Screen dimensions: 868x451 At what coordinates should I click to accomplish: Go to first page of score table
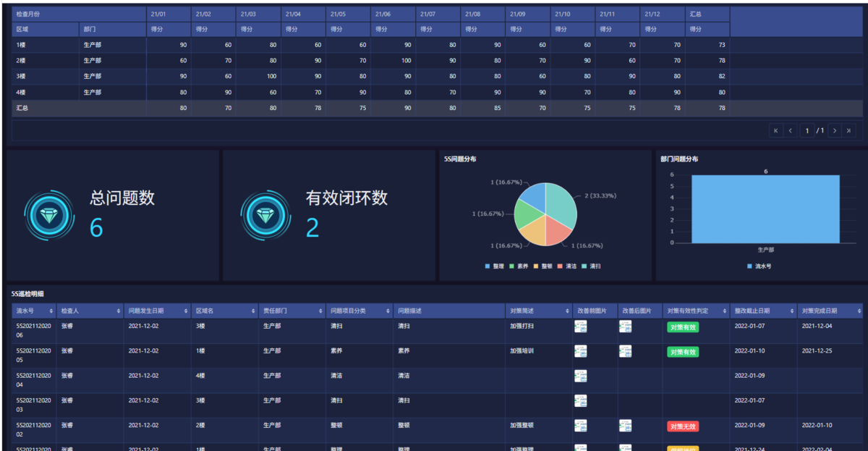tap(776, 131)
